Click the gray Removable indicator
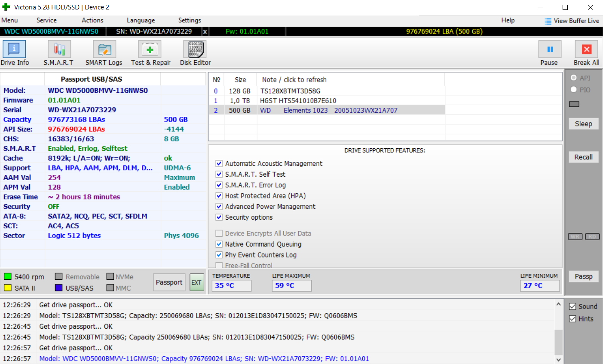 pos(58,276)
